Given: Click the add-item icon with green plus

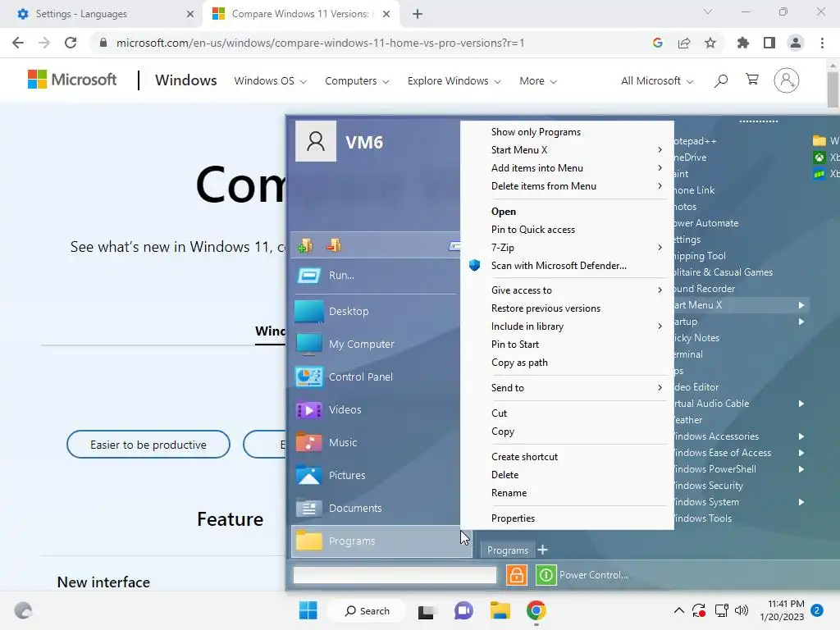Looking at the screenshot, I should 305,246.
